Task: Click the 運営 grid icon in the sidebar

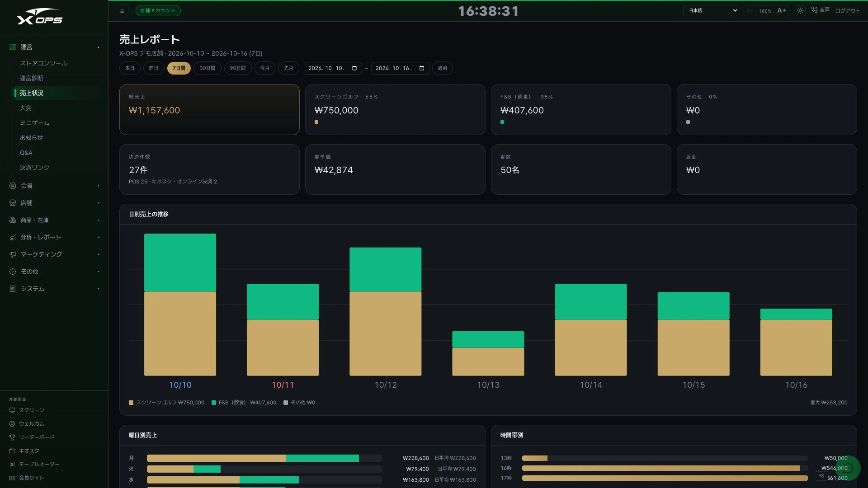Action: click(x=13, y=47)
